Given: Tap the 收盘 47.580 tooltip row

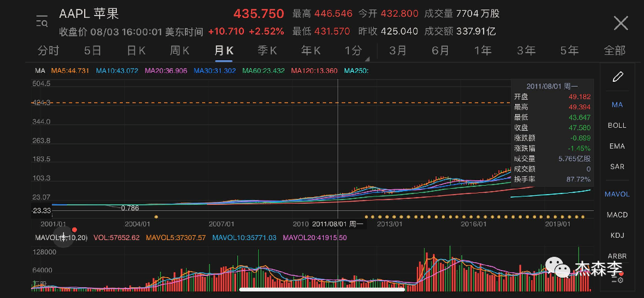Looking at the screenshot, I should point(552,128).
